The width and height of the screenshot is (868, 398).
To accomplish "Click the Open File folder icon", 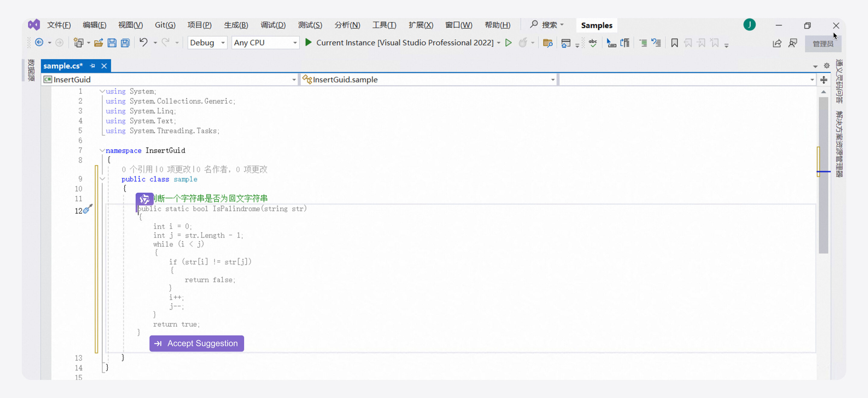I will tap(98, 43).
